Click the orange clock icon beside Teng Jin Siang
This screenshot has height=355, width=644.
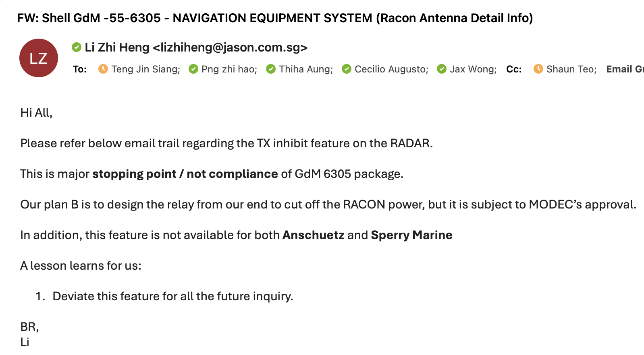click(x=103, y=69)
